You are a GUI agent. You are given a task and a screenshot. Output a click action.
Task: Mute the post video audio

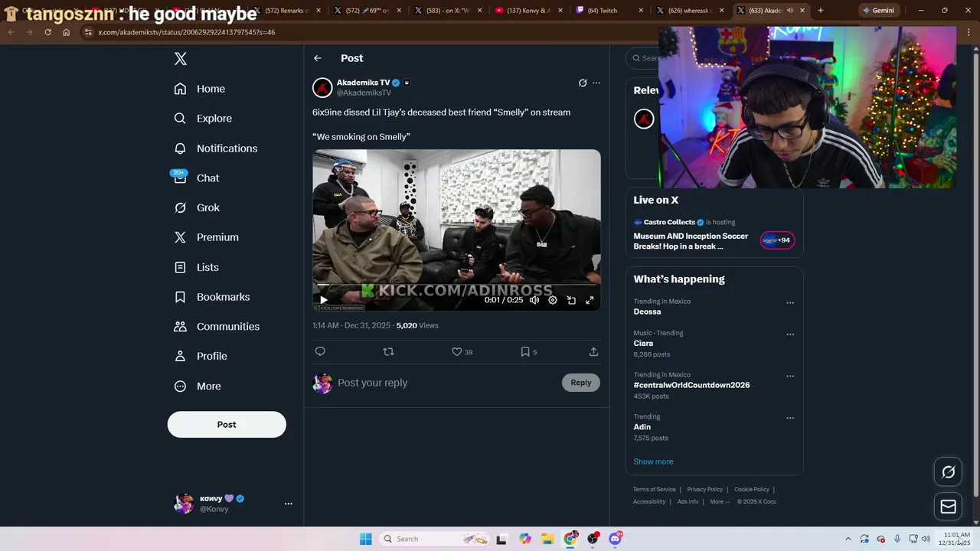point(534,300)
